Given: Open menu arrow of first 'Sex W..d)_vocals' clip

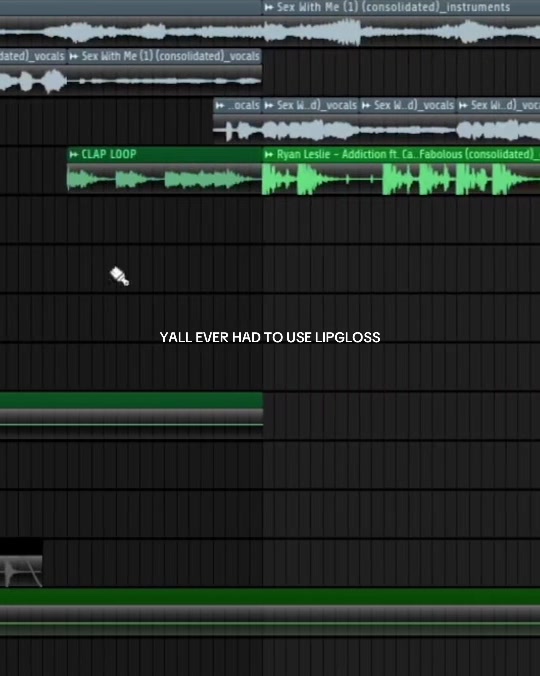Looking at the screenshot, I should tap(269, 105).
